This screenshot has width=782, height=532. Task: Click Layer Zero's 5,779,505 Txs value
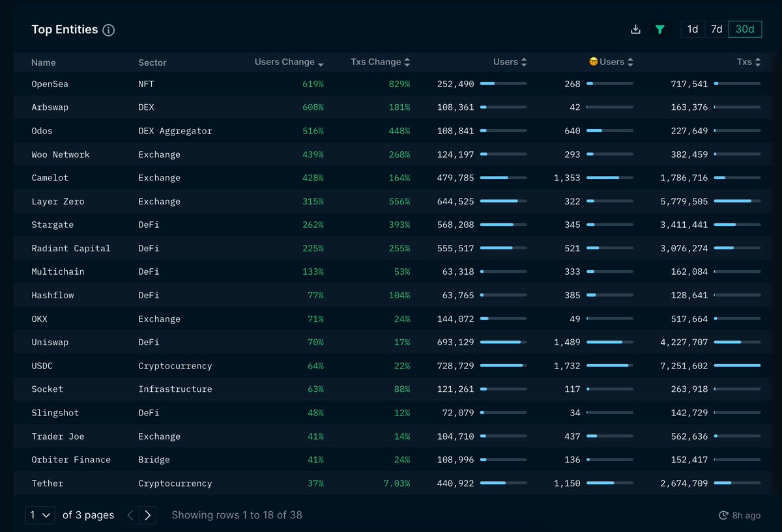pos(684,201)
